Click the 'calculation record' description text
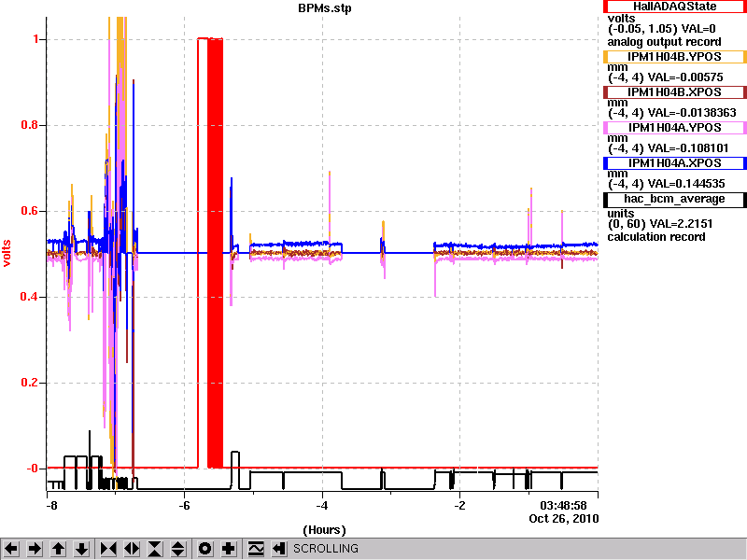Image resolution: width=747 pixels, height=560 pixels. (656, 237)
